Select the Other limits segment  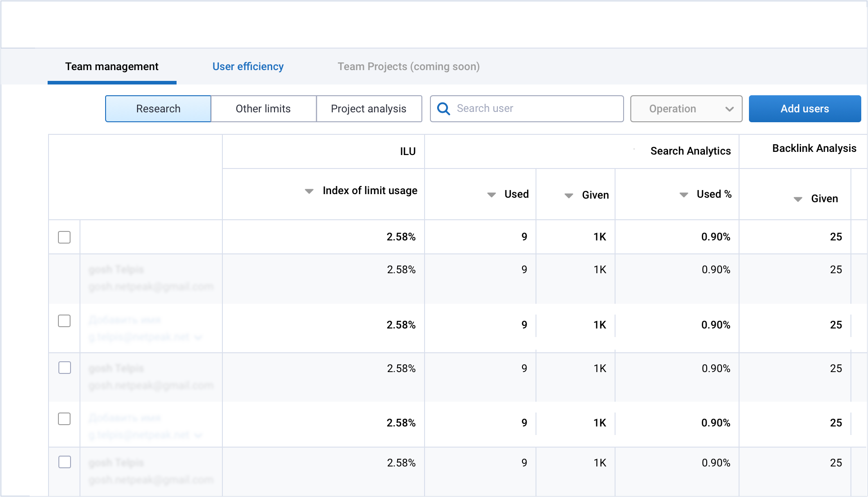tap(263, 109)
